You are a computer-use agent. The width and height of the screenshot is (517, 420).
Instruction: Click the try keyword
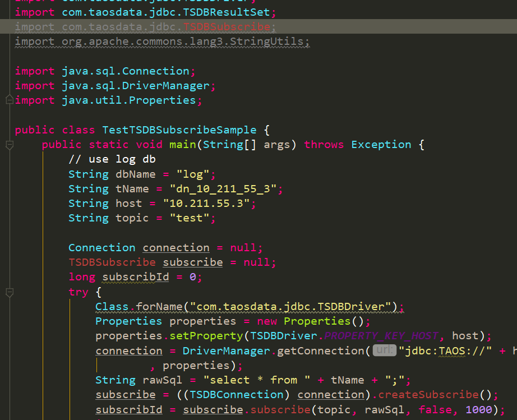(x=79, y=292)
